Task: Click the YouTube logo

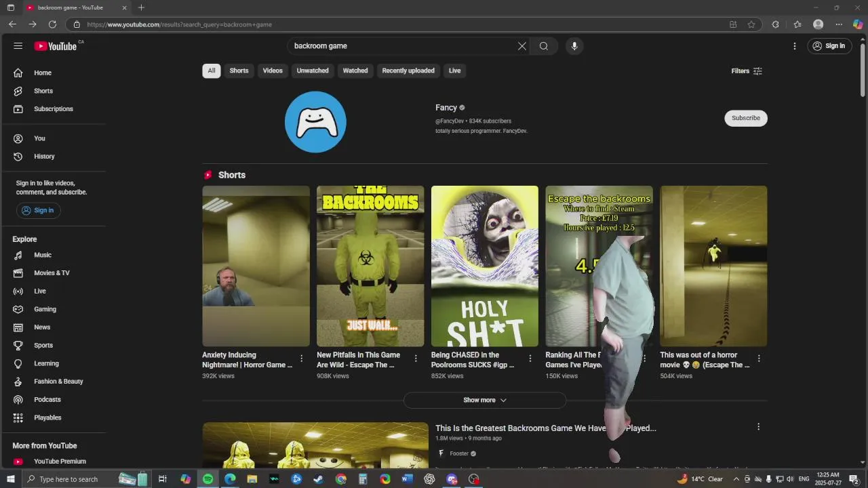Action: (x=56, y=46)
